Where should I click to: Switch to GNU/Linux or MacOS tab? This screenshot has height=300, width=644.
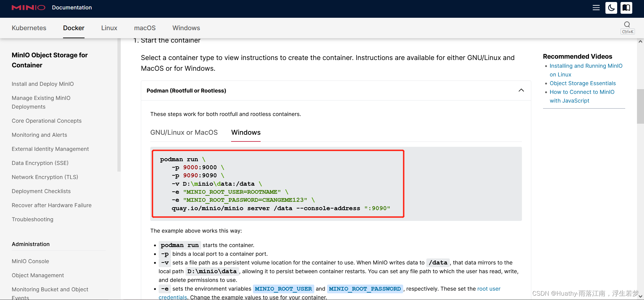coord(184,132)
